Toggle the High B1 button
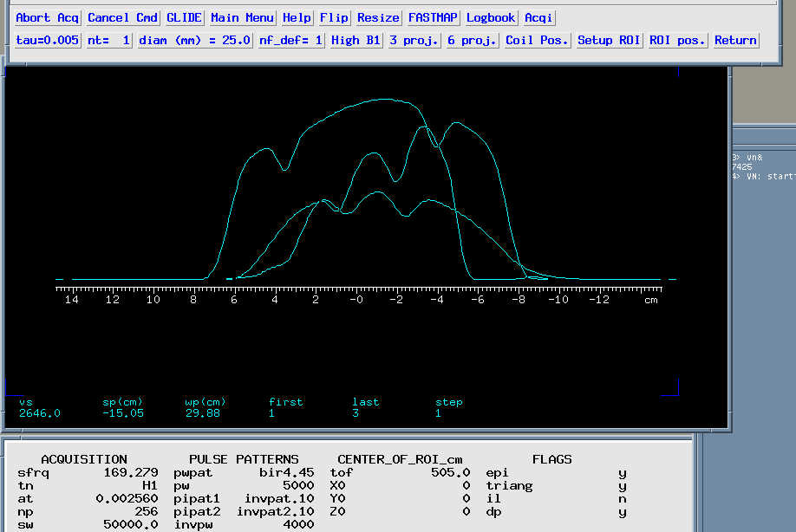 pos(356,40)
